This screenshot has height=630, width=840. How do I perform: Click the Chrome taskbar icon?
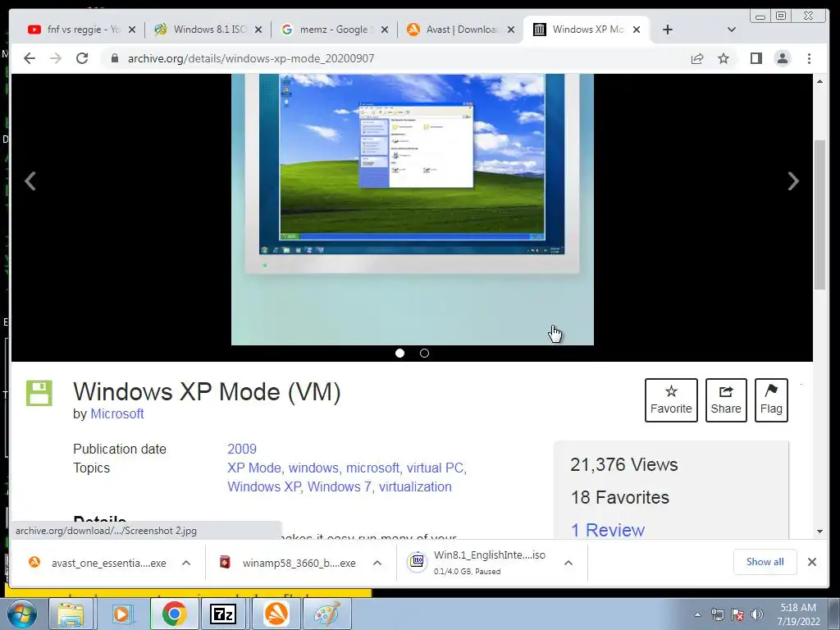pyautogui.click(x=174, y=614)
